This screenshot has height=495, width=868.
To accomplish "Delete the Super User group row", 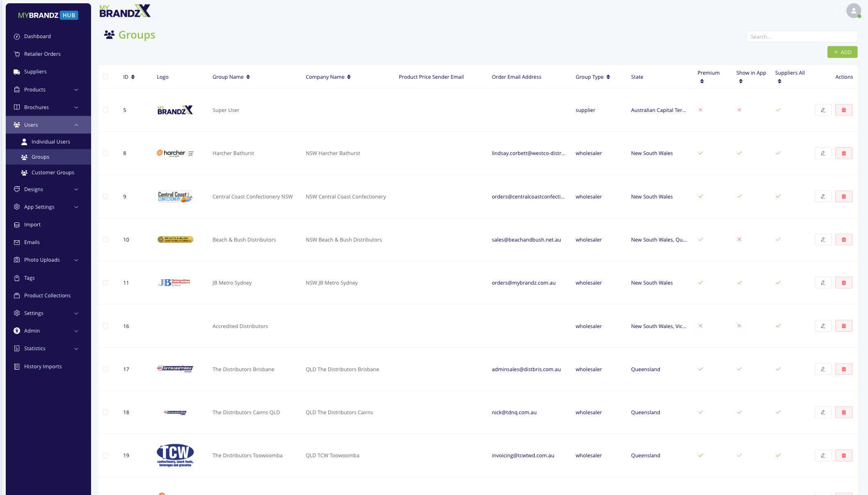I will click(x=843, y=110).
